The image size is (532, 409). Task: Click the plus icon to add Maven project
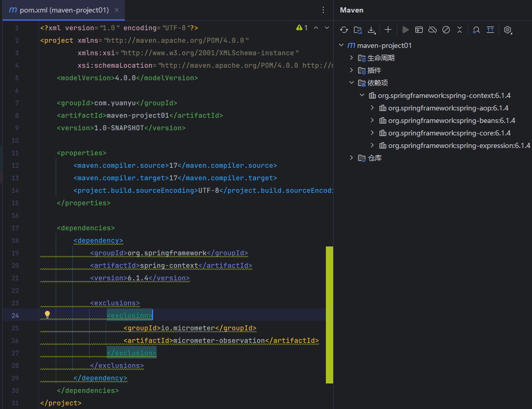388,30
